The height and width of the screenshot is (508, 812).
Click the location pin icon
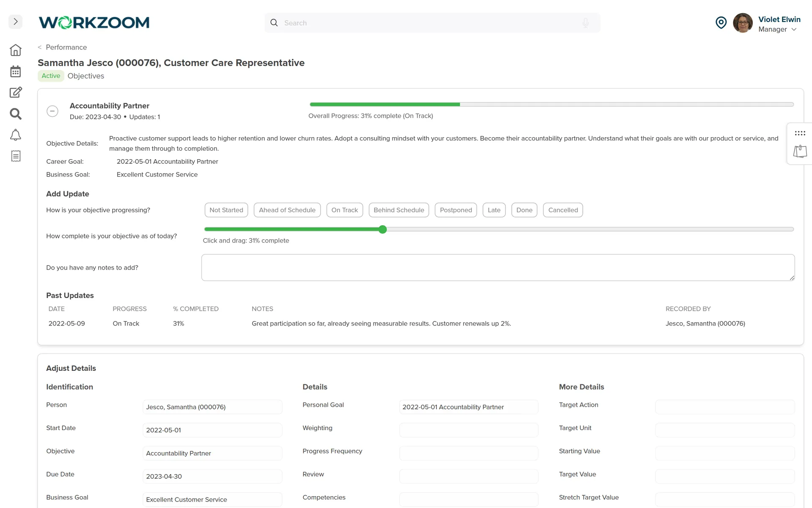tap(721, 22)
